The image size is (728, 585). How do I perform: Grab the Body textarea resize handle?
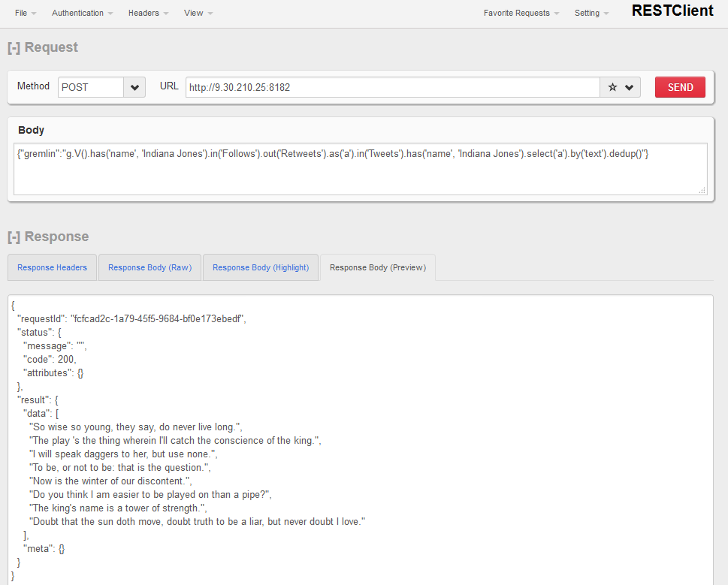(702, 190)
